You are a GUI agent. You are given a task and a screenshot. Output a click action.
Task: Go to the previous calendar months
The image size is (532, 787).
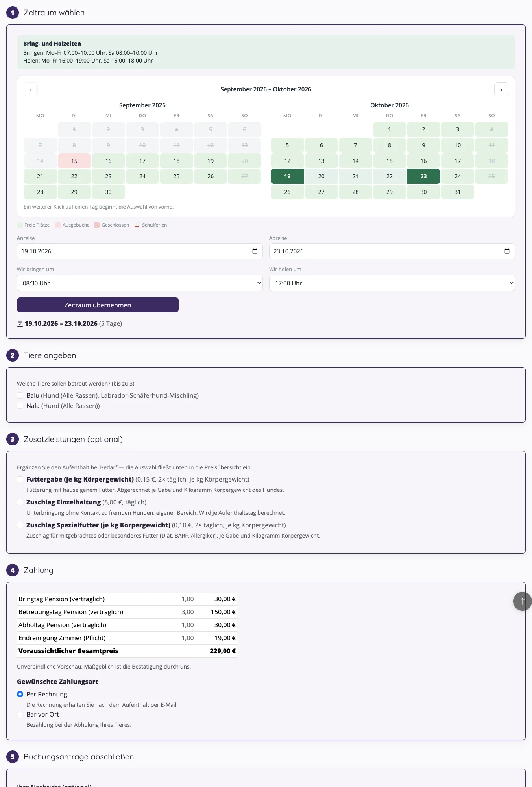(31, 89)
